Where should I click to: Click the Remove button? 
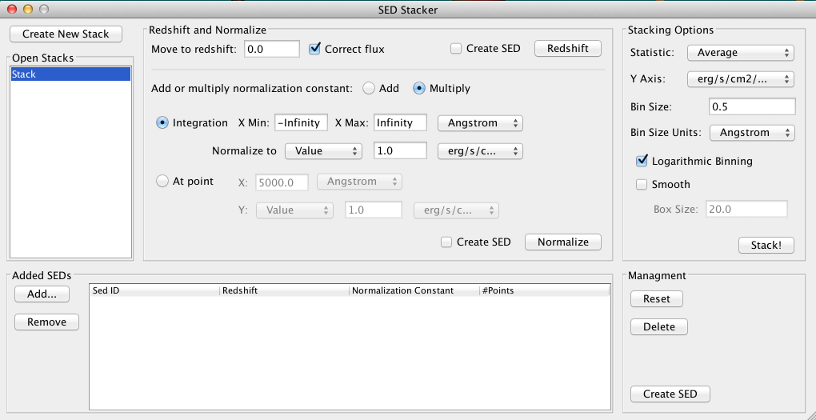(46, 322)
